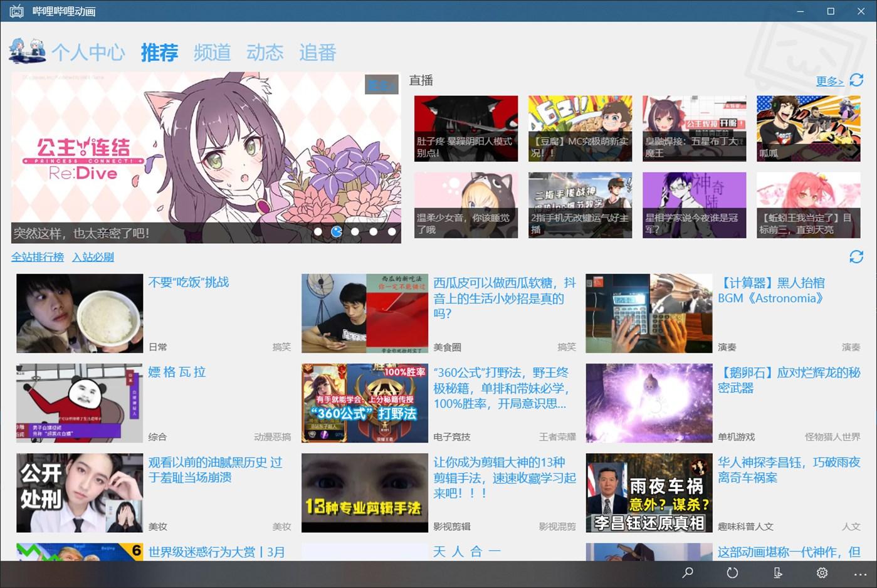The height and width of the screenshot is (588, 877).
Task: Open the 全站排行榜 ranking link
Action: 38,257
